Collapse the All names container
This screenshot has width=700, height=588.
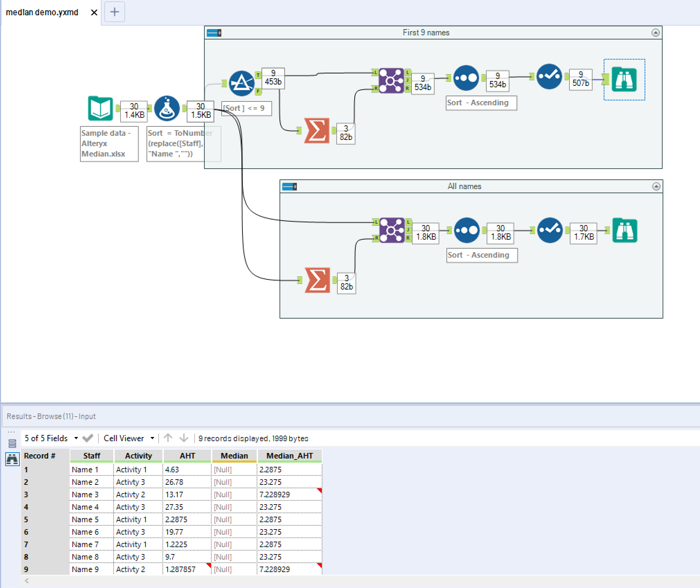[657, 186]
